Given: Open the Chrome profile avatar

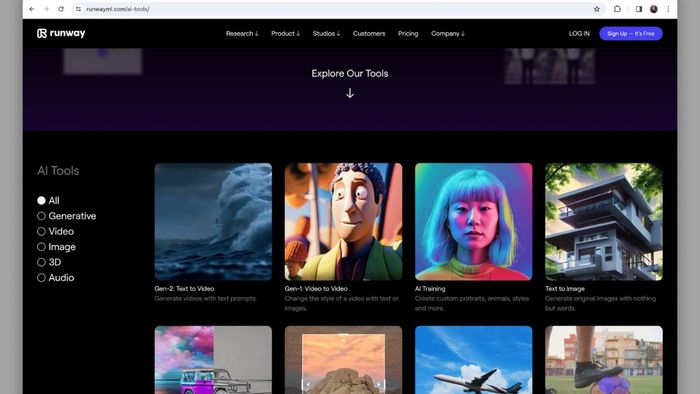Looking at the screenshot, I should pyautogui.click(x=654, y=9).
